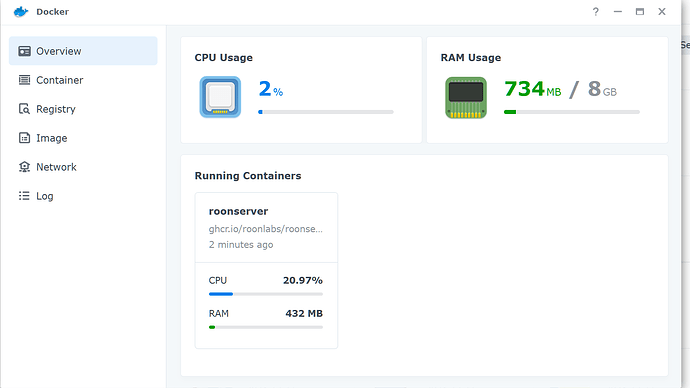Click the Docker whale logo icon

(x=21, y=11)
